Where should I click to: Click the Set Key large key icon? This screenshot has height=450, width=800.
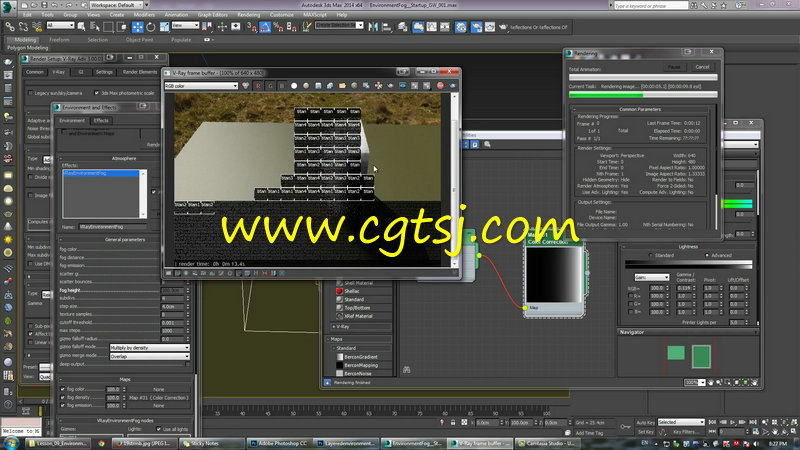tap(625, 427)
